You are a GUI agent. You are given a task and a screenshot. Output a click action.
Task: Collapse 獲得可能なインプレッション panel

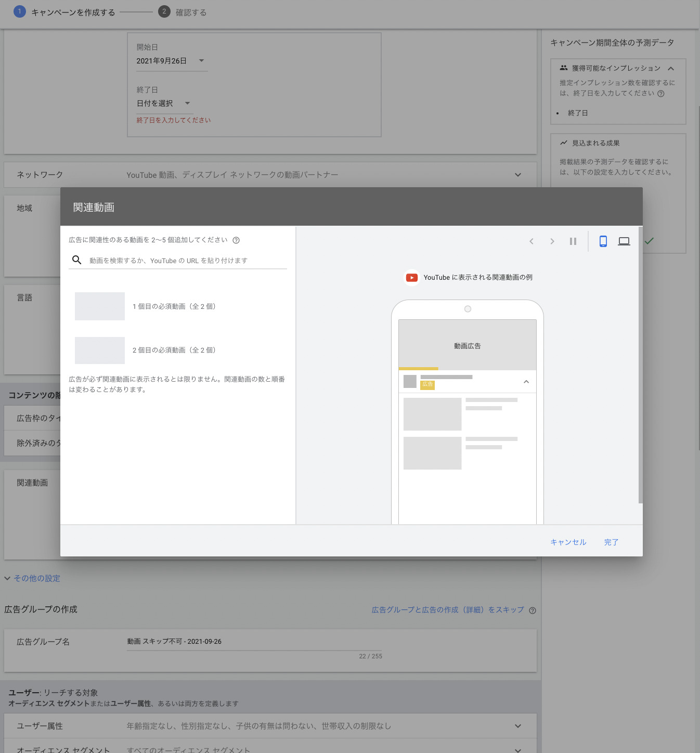[671, 68]
